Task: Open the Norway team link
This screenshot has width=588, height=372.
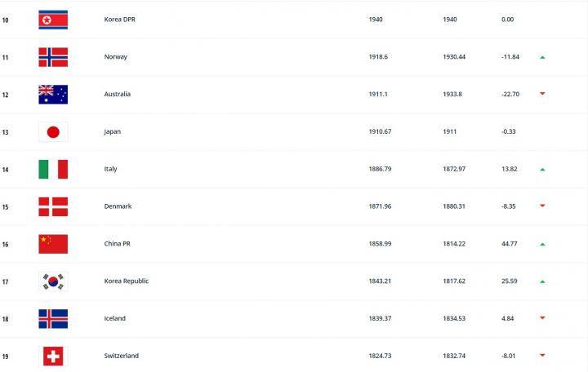Action: [115, 57]
